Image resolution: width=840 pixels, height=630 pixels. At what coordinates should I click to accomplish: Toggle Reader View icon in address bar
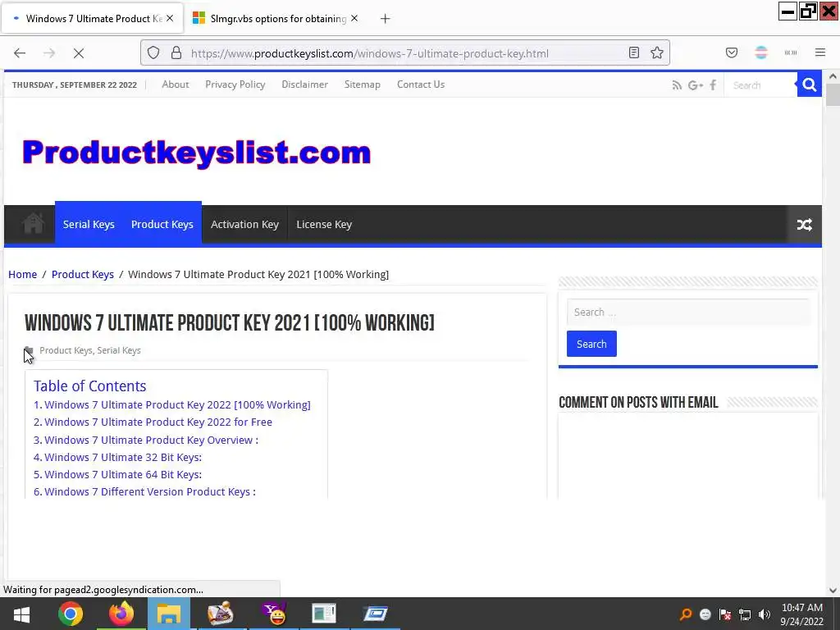pyautogui.click(x=634, y=52)
